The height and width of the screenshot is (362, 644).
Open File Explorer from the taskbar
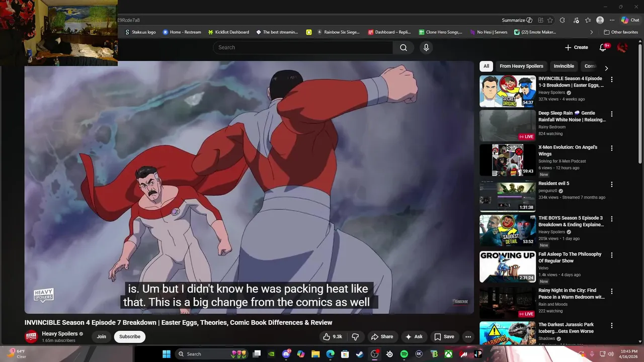pos(315,354)
